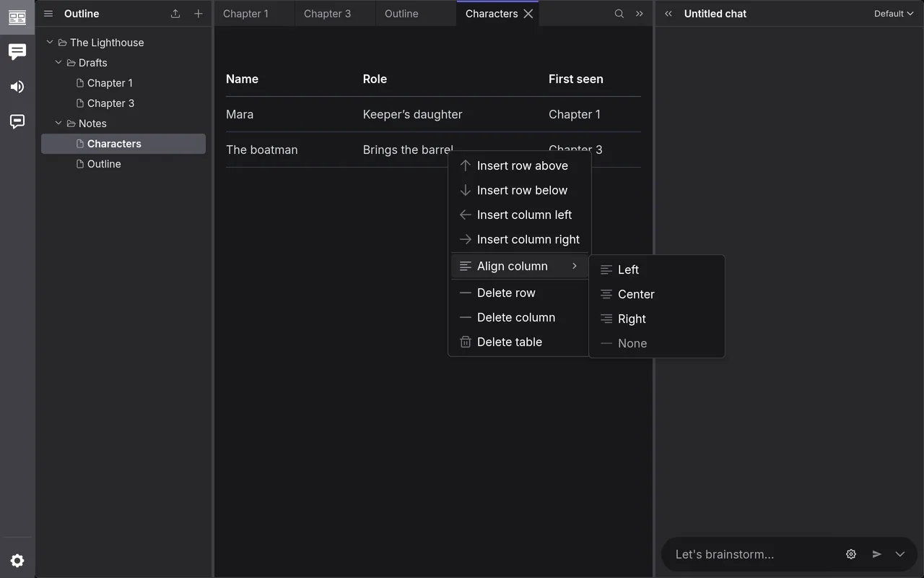The height and width of the screenshot is (578, 924).
Task: Open the search magnifier in tab bar
Action: click(619, 14)
